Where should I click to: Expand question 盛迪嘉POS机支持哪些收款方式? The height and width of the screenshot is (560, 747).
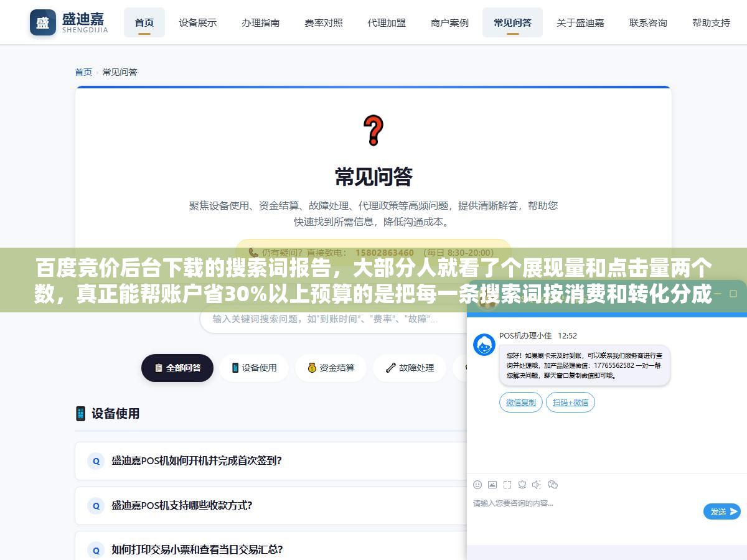coord(271,506)
